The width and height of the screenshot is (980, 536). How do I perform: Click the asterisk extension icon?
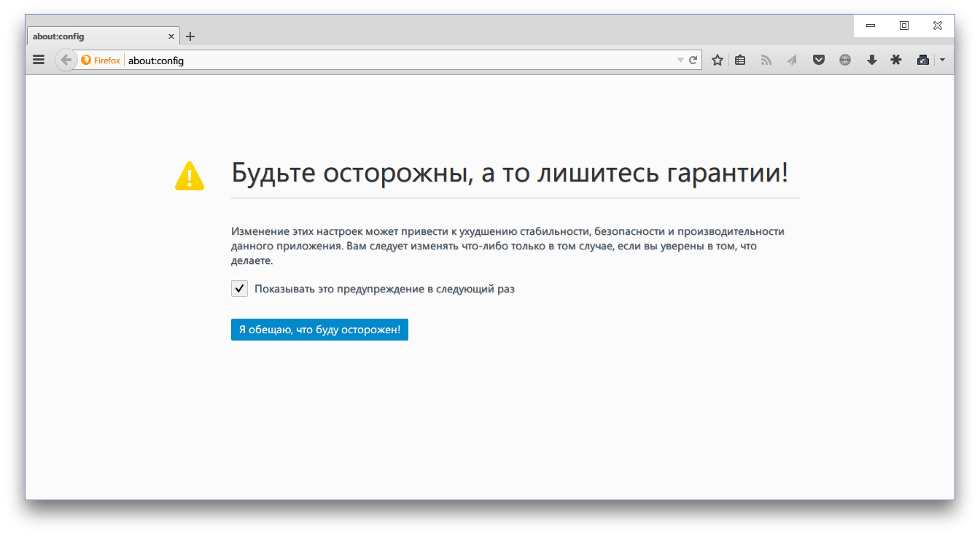point(896,59)
